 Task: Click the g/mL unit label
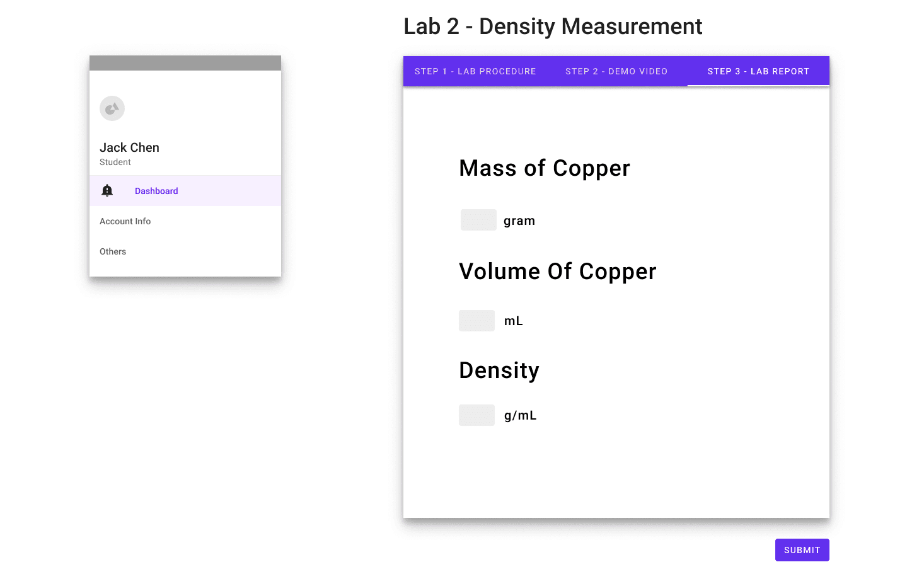(x=520, y=415)
